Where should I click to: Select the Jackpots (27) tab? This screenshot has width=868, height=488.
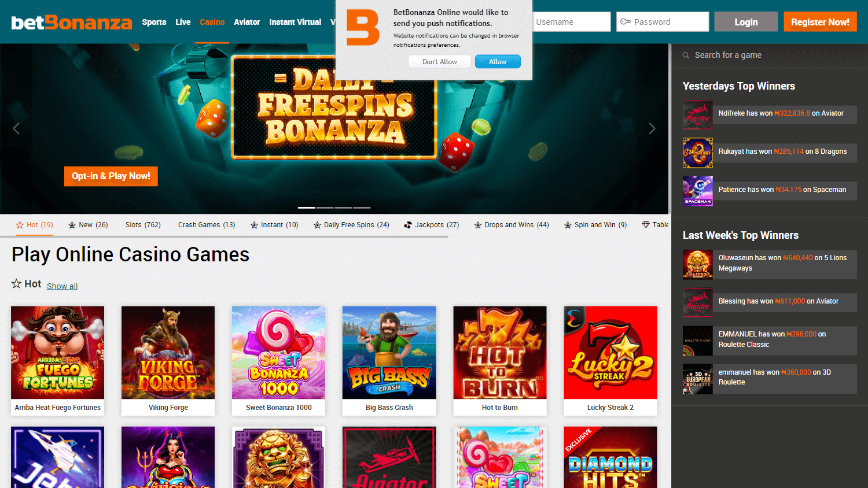(x=432, y=225)
